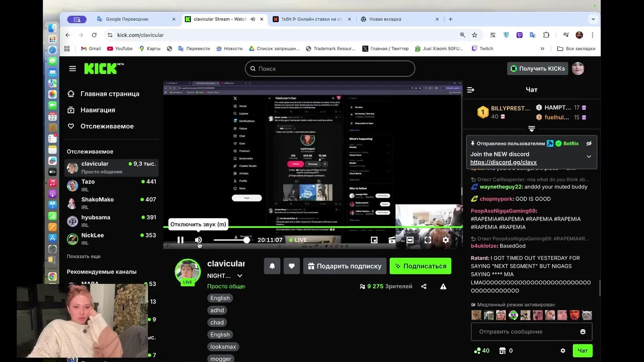
Task: Expand pinned message chevron
Action: click(x=589, y=156)
